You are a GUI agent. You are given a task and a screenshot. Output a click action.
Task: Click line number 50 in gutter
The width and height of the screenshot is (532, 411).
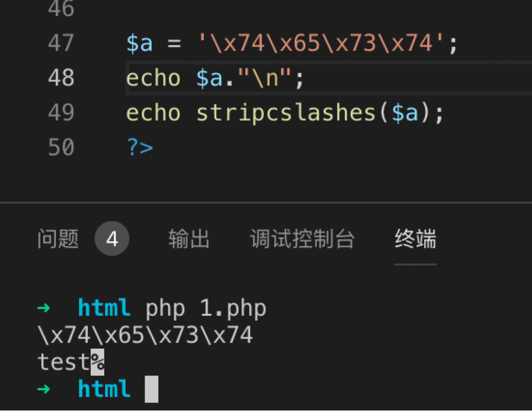pyautogui.click(x=61, y=147)
